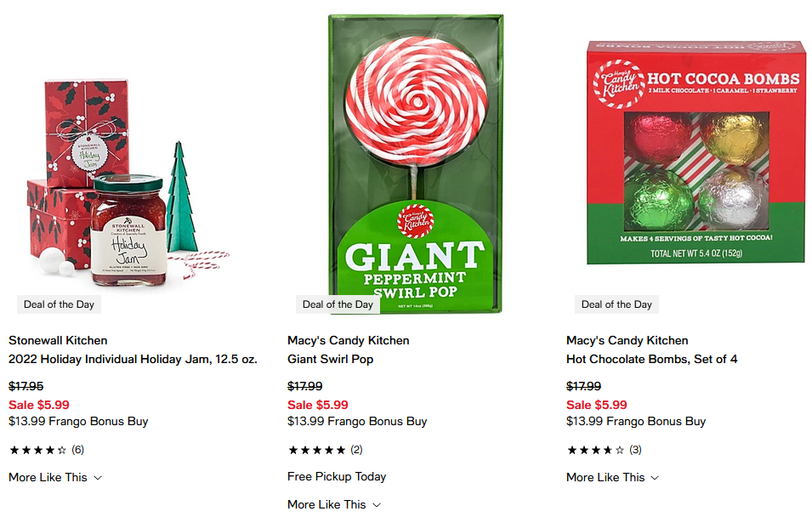
Task: Click Macy's Candy Kitchen brand above Hot Chocolate Bombs
Action: pyautogui.click(x=627, y=340)
